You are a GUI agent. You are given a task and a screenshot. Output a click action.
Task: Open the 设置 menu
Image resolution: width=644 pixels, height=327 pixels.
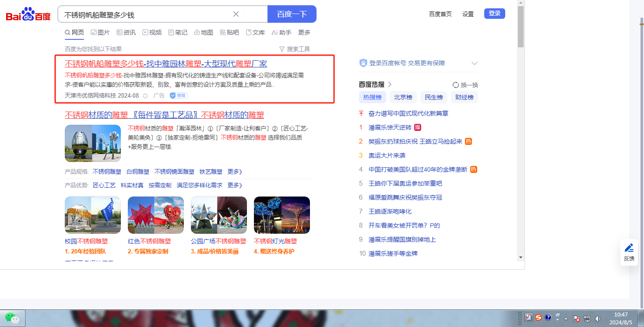(468, 14)
